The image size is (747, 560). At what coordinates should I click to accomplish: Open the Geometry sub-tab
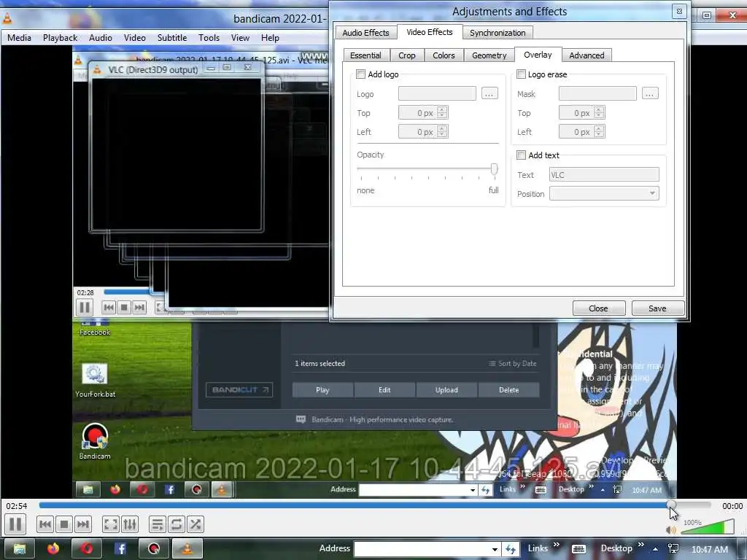pos(489,55)
